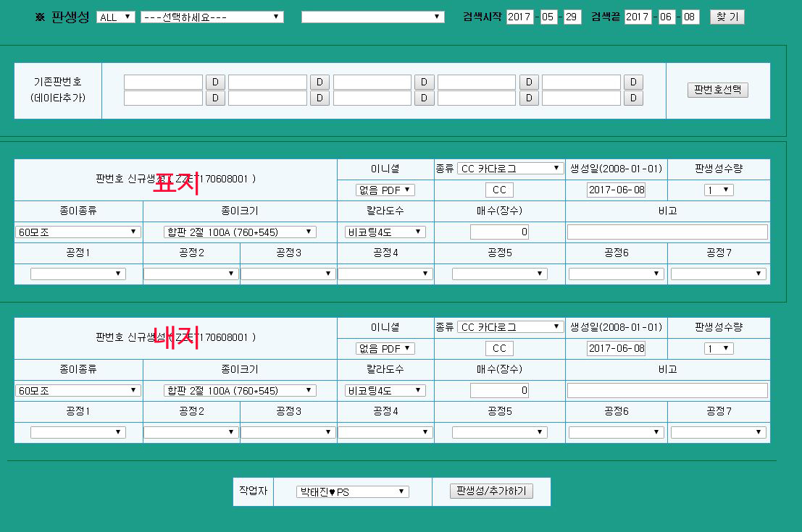The width and height of the screenshot is (802, 532).
Task: Expand the ---선택하세요--- dropdown
Action: pyautogui.click(x=212, y=17)
